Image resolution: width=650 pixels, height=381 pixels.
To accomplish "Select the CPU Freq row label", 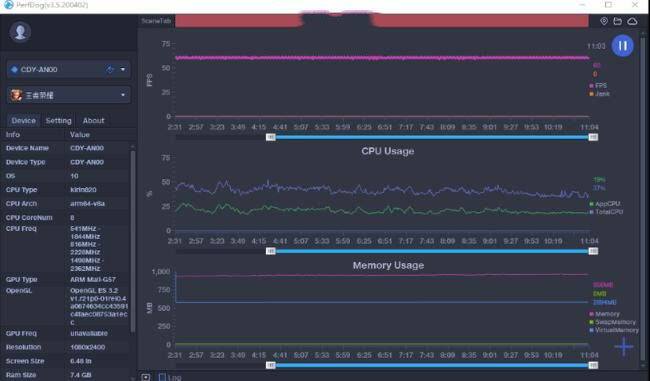I will click(x=21, y=228).
